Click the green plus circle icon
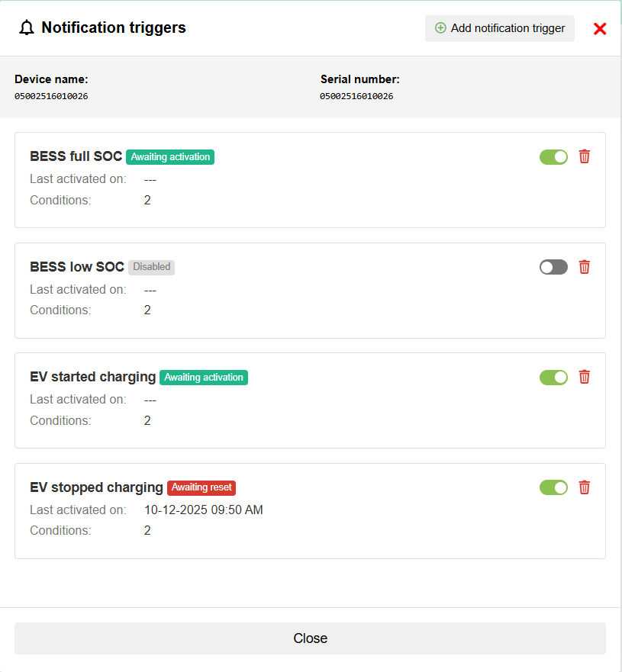 440,28
